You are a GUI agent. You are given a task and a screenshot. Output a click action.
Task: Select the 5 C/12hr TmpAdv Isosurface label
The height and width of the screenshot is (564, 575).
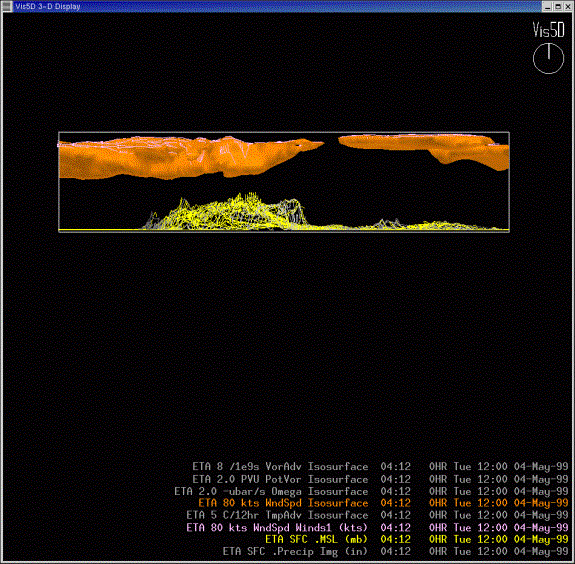(277, 515)
